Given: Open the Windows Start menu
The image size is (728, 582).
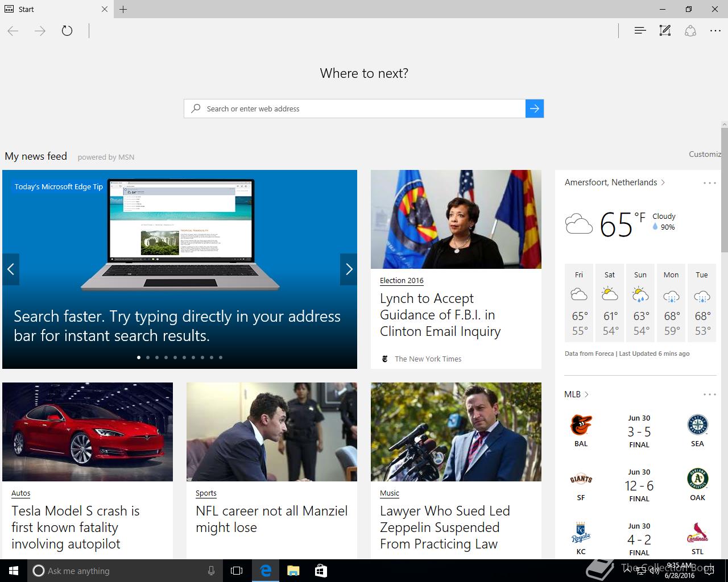Looking at the screenshot, I should [14, 571].
